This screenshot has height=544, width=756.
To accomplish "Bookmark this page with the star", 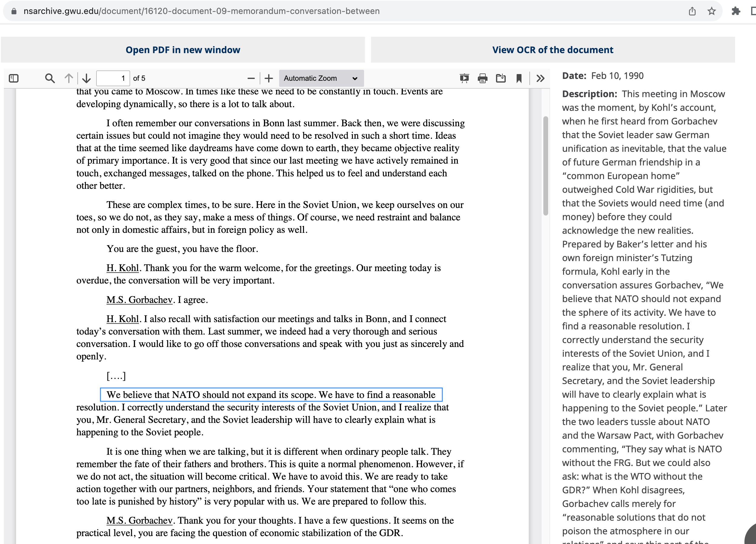I will click(x=711, y=11).
